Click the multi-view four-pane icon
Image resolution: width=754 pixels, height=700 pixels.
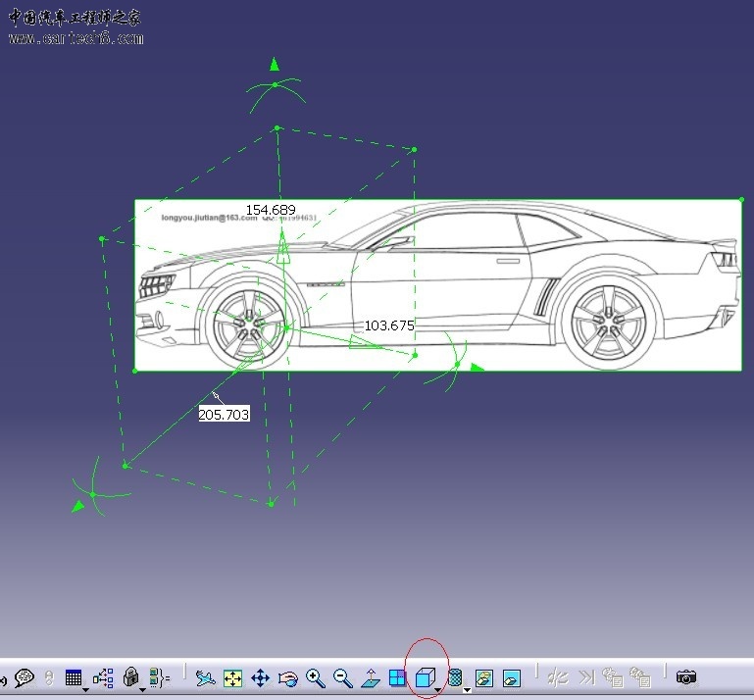(398, 677)
